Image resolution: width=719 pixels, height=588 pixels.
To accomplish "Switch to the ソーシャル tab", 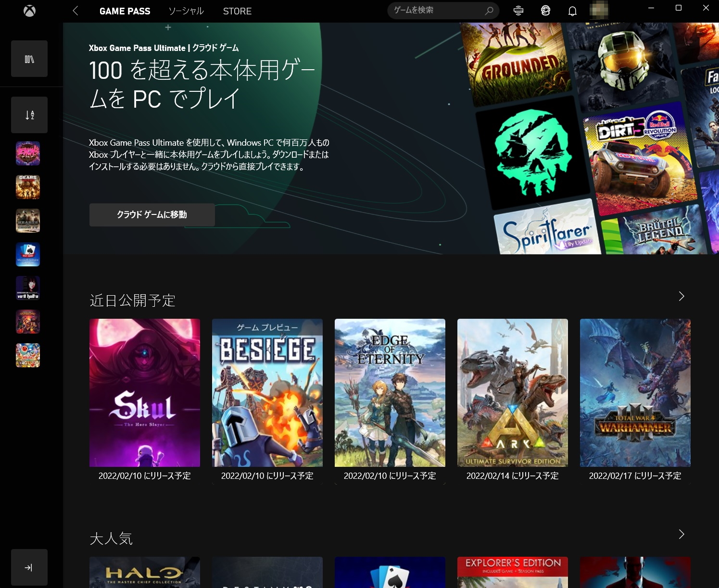I will coord(186,11).
